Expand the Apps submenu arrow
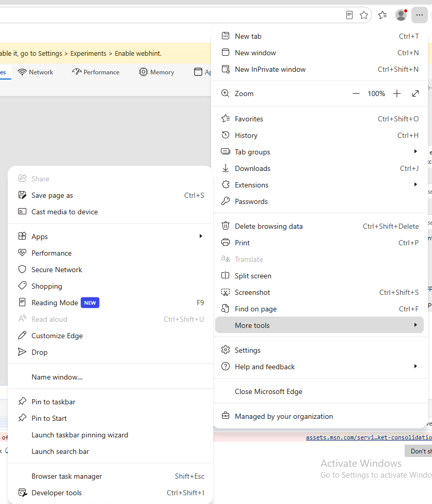 [x=201, y=237]
